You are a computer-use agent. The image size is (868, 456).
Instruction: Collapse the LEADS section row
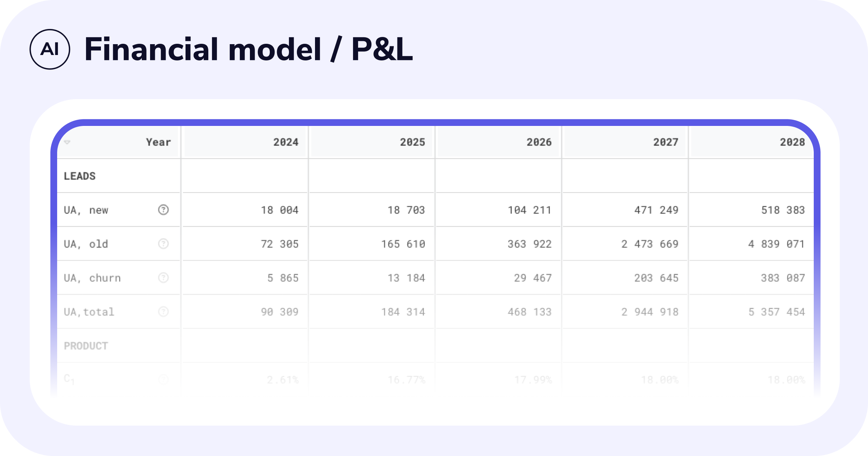tap(80, 176)
